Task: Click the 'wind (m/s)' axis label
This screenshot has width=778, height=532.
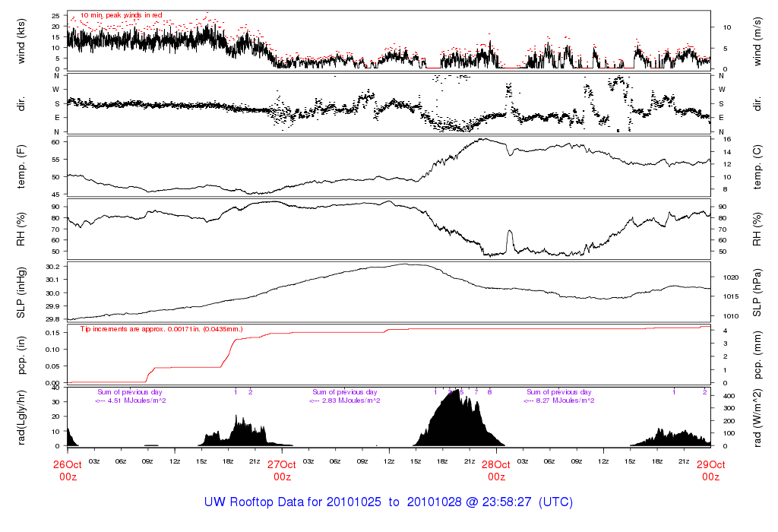Action: click(x=757, y=41)
